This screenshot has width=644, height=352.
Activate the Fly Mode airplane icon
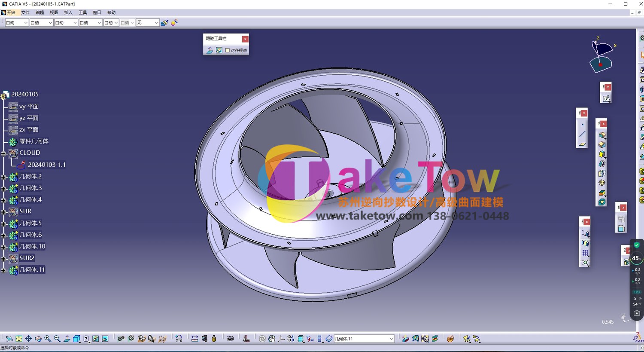coord(9,339)
